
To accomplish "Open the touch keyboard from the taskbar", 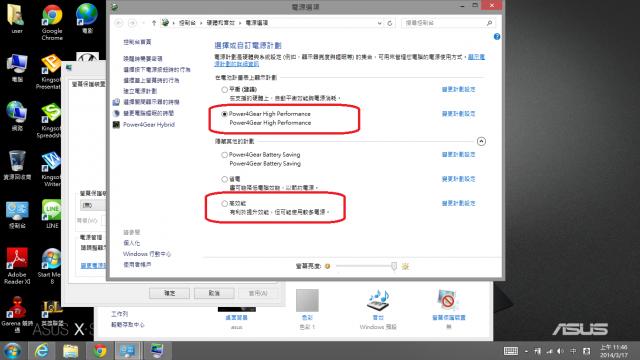I will 511,351.
